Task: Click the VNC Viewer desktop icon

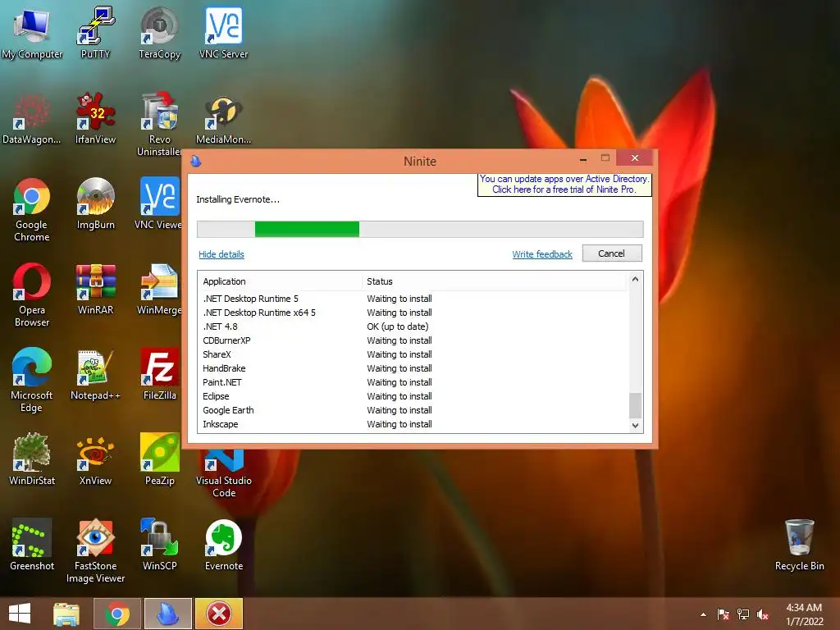Action: [x=159, y=203]
